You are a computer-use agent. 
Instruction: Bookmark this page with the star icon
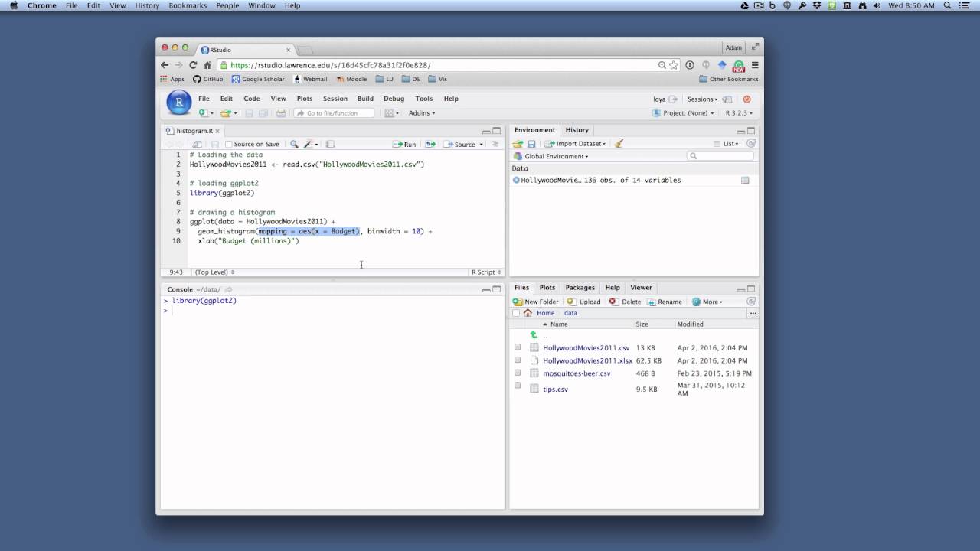(674, 65)
